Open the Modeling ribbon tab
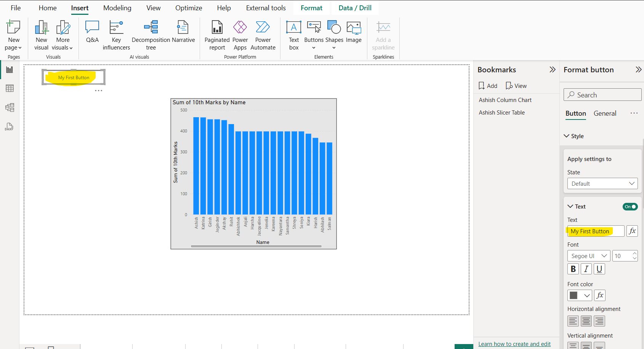 click(117, 8)
